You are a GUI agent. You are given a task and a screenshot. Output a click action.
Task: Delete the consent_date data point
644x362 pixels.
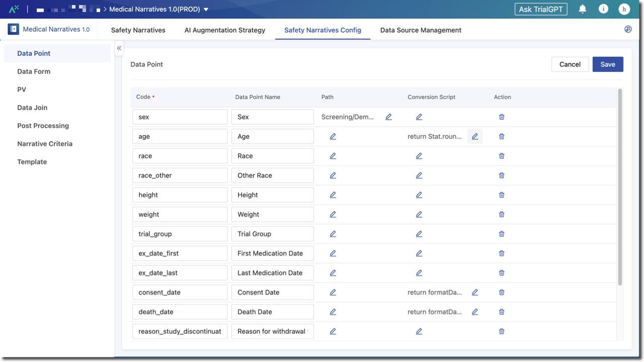(x=502, y=293)
